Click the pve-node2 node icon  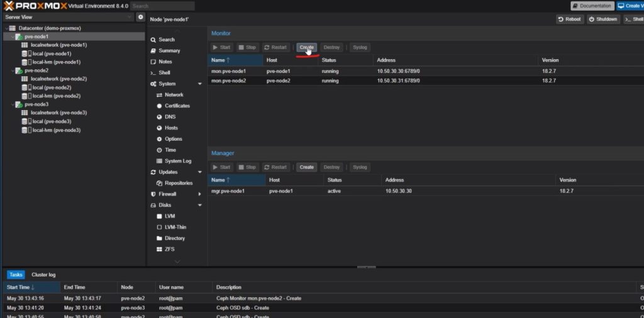pyautogui.click(x=19, y=70)
